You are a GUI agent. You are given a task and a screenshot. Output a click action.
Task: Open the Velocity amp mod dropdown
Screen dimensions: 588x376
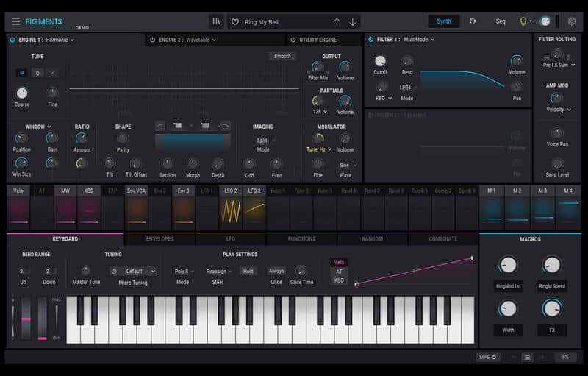point(559,110)
